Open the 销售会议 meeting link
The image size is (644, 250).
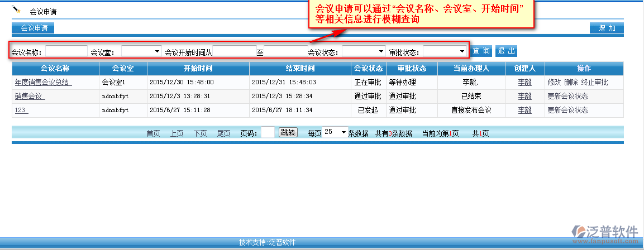pyautogui.click(x=30, y=96)
